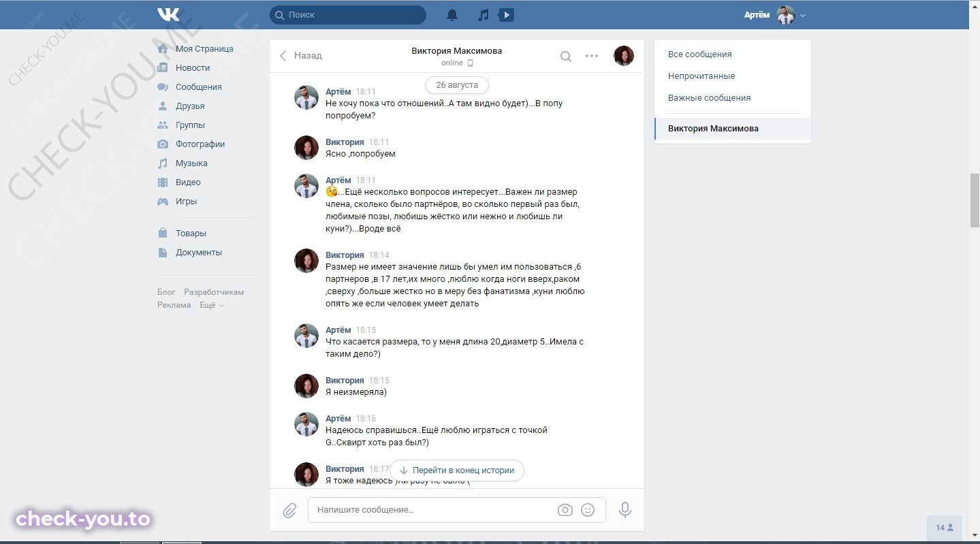Open the conversation actions three-dot menu
The image size is (980, 544).
(592, 56)
